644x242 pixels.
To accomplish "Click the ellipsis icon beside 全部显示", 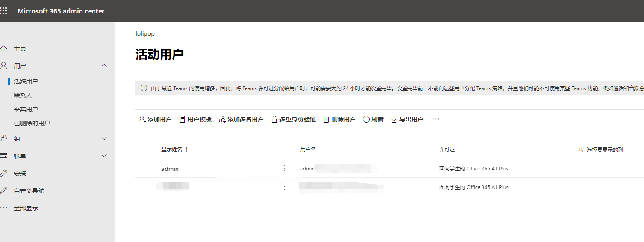I will [3, 208].
